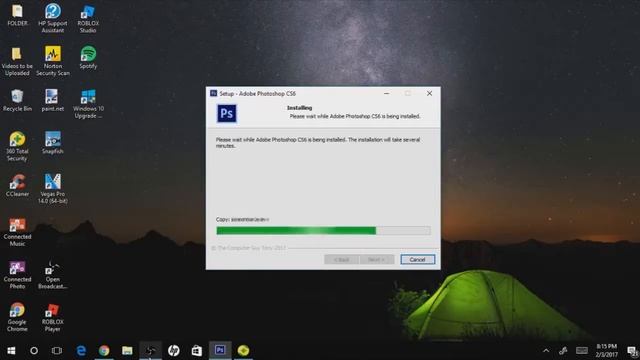The image size is (640, 360).
Task: Select Open Broadcaster desktop shortcut
Action: [x=53, y=275]
